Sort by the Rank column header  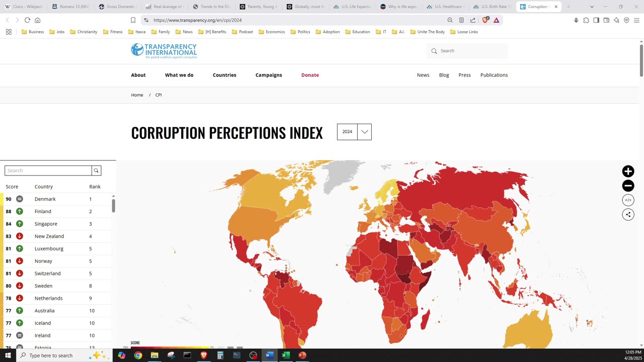click(x=95, y=187)
